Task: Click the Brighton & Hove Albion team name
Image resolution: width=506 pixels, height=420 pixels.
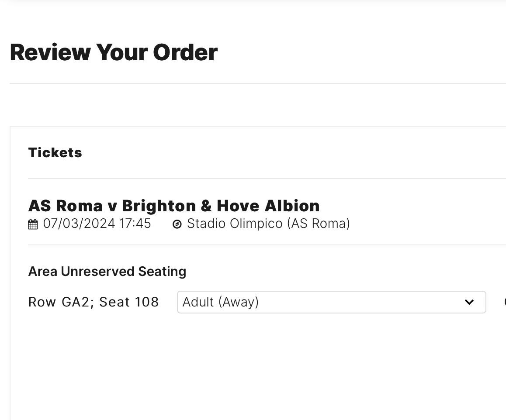Action: tap(221, 206)
